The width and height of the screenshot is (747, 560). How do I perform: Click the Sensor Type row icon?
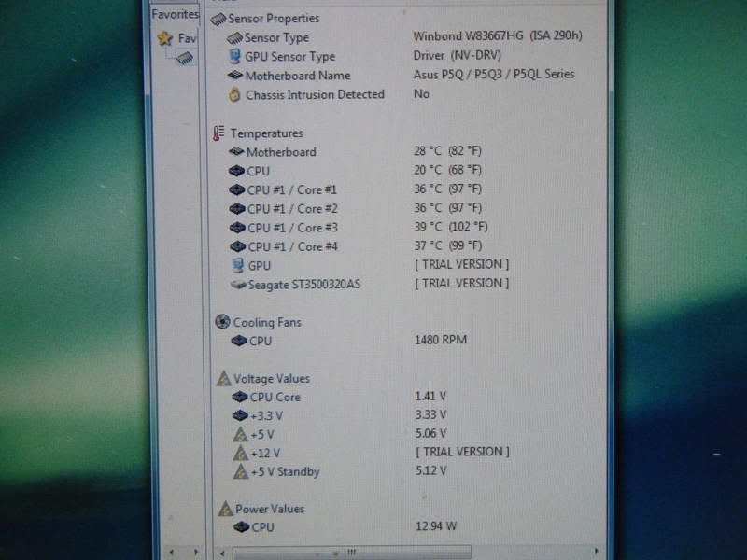pos(234,38)
